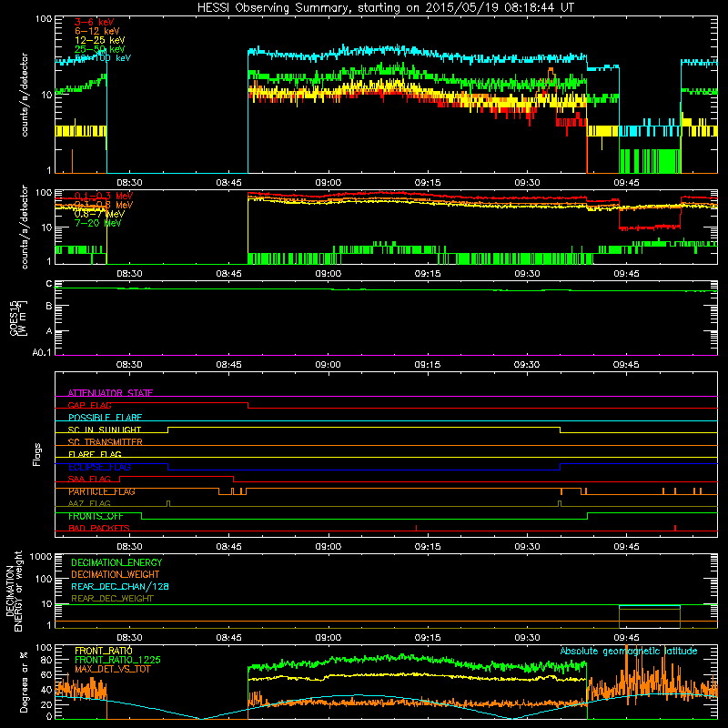
Task: Click the Flags vertical axis title
Action: point(37,454)
